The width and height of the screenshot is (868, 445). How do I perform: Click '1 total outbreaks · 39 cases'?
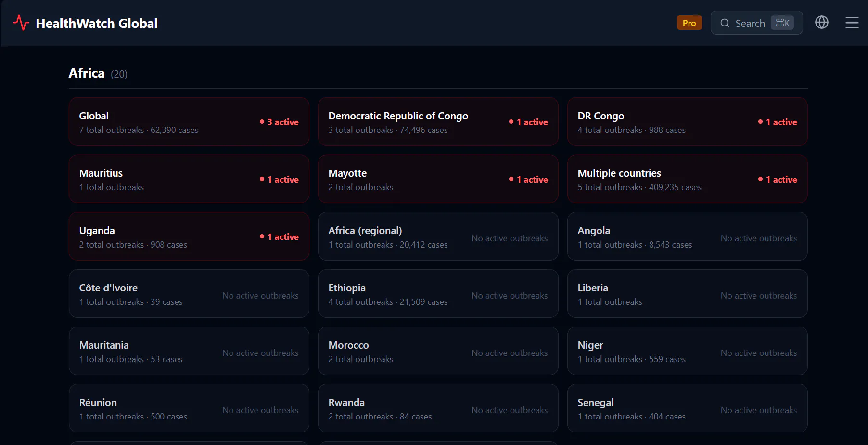tap(131, 302)
